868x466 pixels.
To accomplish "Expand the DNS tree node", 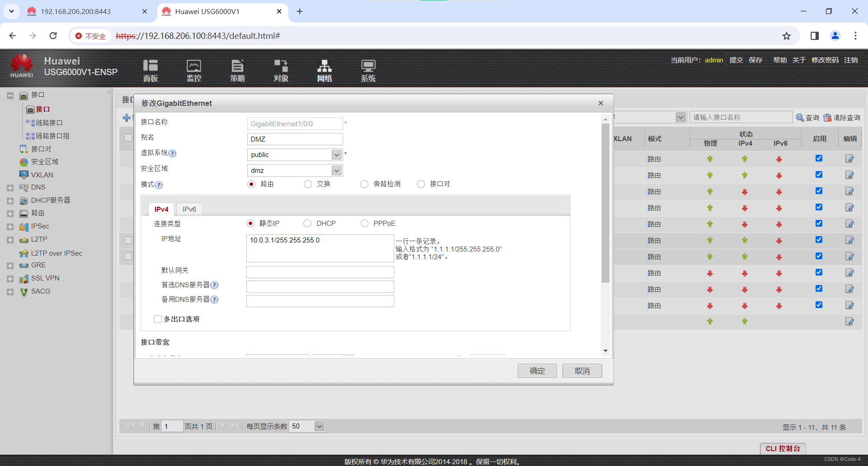I will click(x=10, y=188).
